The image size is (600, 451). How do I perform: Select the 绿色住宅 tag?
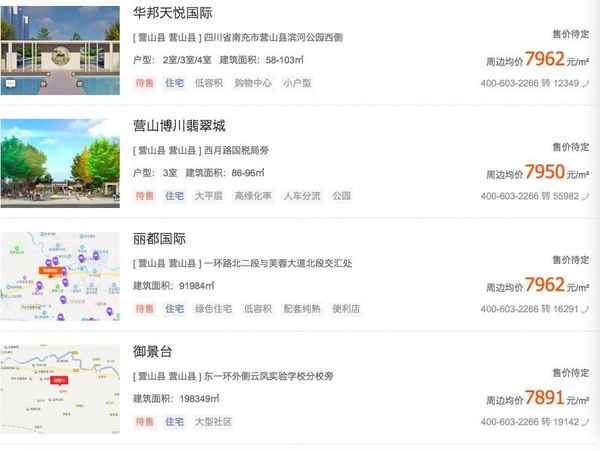(x=213, y=309)
